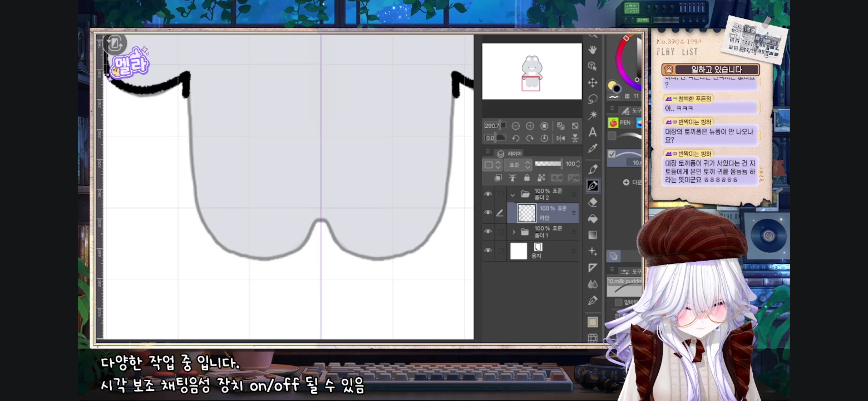
Task: Rotate the canvas left in Navigator
Action: (x=516, y=138)
